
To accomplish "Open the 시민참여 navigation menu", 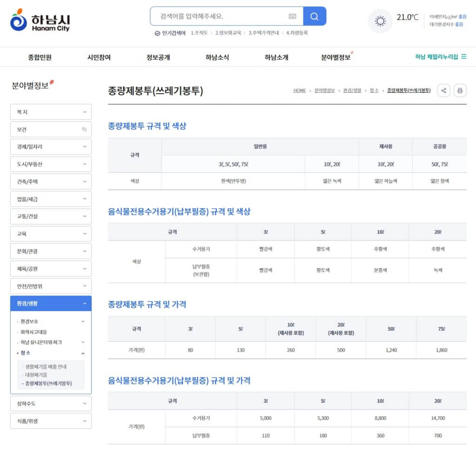I will click(x=99, y=57).
